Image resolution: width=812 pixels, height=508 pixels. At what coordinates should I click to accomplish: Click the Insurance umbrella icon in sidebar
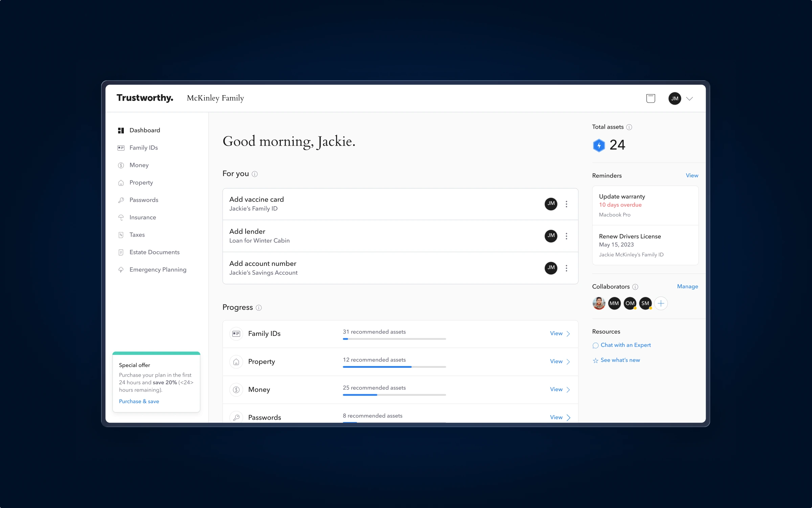pos(121,217)
